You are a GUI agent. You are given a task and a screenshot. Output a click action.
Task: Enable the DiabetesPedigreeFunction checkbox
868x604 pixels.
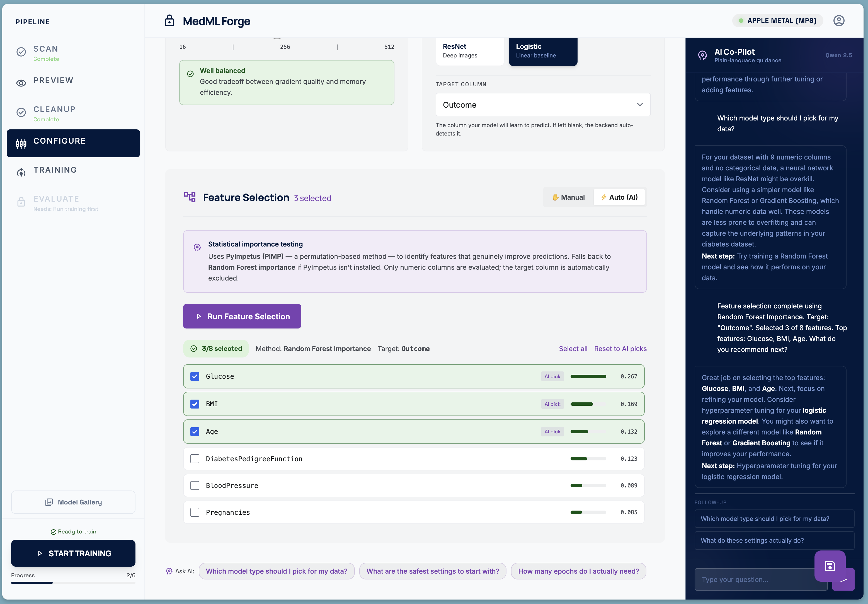[195, 459]
